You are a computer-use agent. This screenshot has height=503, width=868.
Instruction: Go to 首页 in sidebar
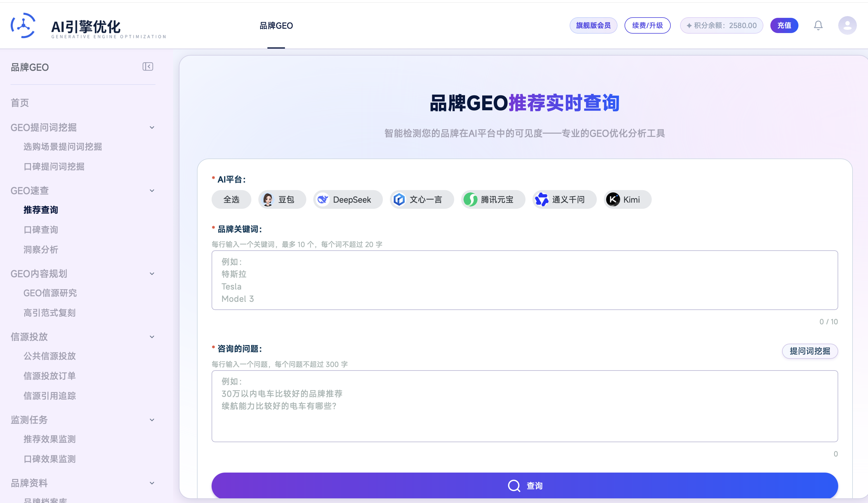click(20, 103)
